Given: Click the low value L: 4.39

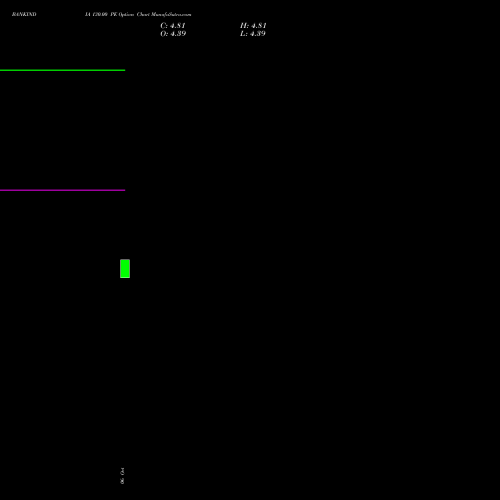Looking at the screenshot, I should point(253,34).
